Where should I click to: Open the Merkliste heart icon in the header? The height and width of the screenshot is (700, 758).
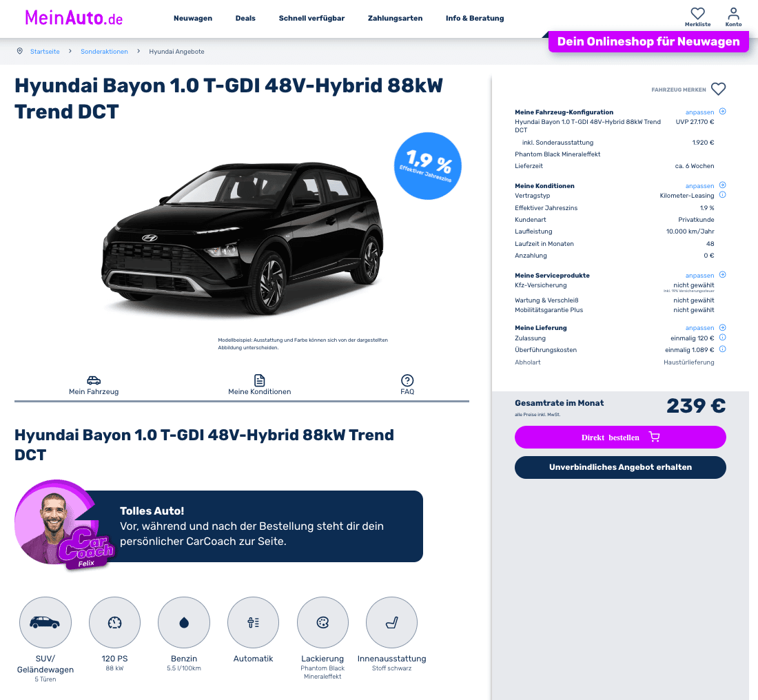697,13
